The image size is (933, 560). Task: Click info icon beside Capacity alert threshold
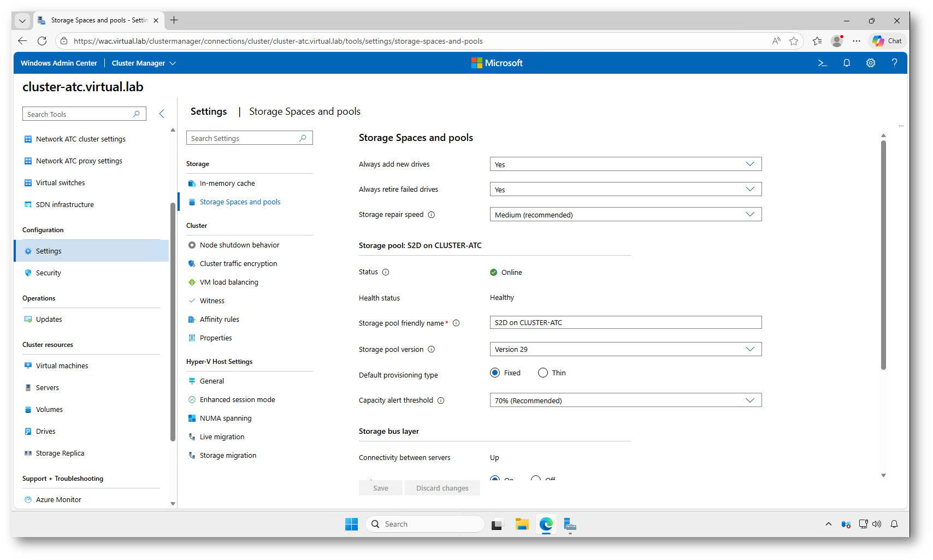[441, 400]
